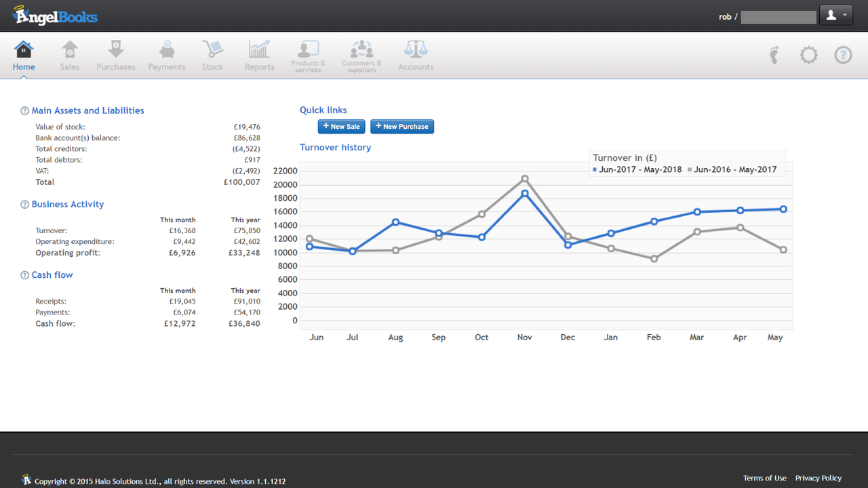Open the Terms of Use link

pos(764,477)
